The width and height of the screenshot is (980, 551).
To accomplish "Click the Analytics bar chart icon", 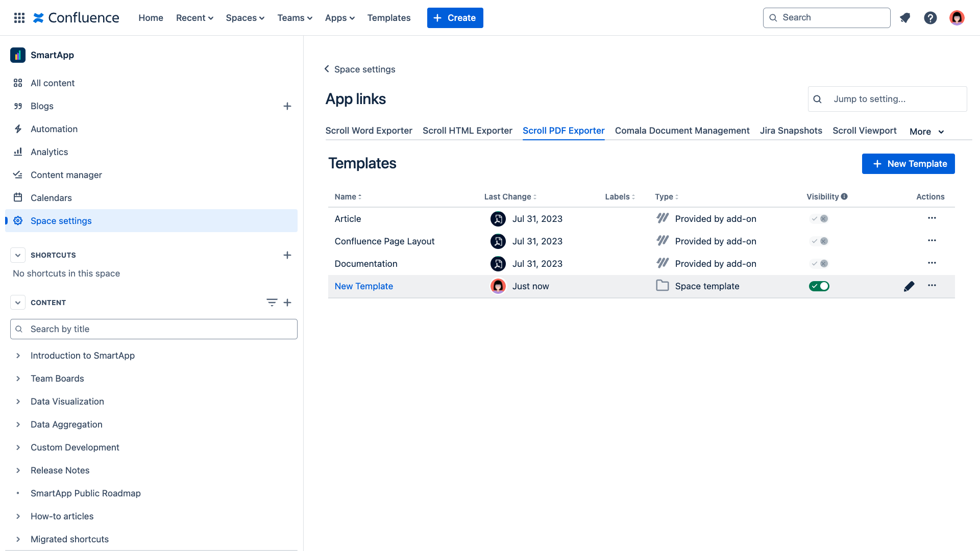I will click(18, 152).
